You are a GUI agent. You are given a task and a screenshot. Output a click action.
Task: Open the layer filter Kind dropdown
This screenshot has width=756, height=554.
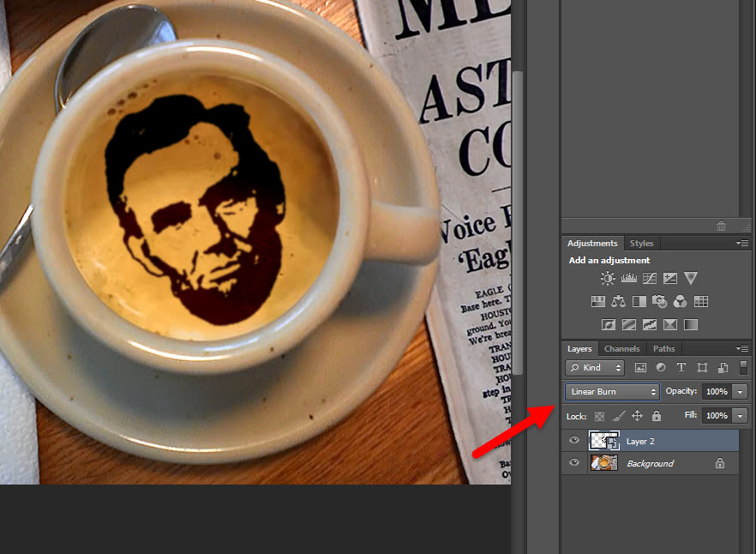coord(596,368)
